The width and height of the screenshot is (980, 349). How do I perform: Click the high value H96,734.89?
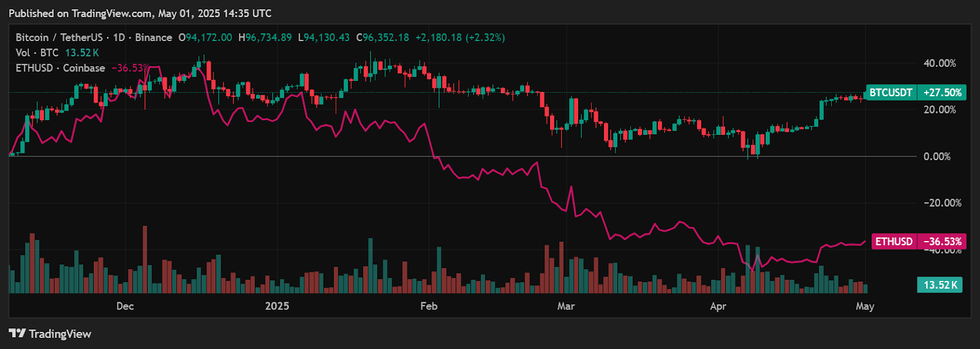click(265, 37)
